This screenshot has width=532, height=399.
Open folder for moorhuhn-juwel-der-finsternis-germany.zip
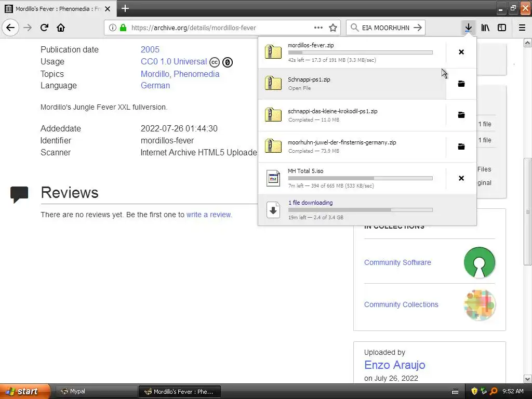(461, 147)
